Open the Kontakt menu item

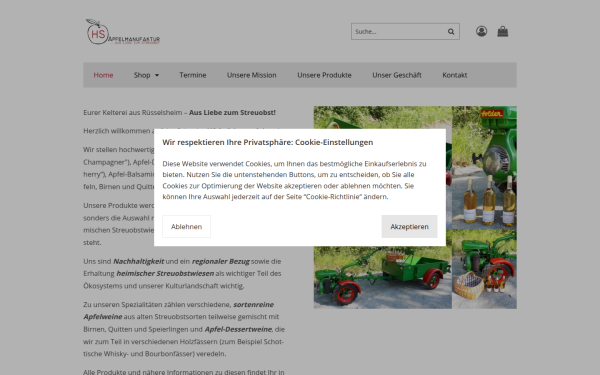(455, 75)
